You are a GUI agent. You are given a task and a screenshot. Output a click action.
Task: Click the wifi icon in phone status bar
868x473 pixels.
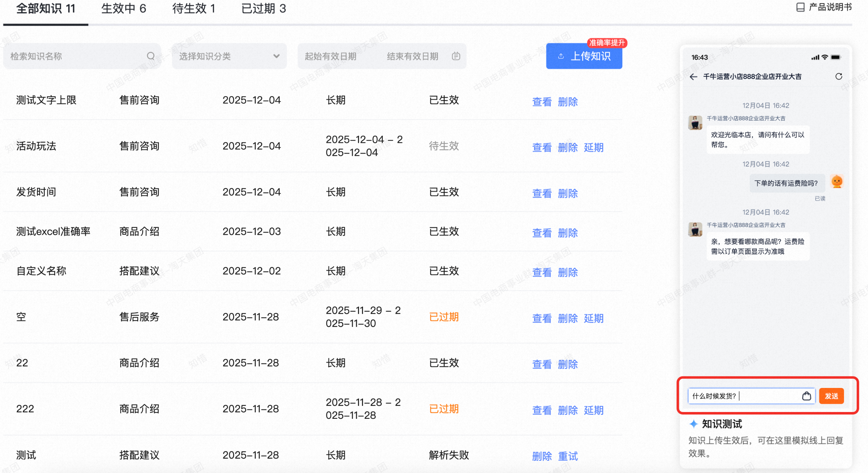pos(825,57)
